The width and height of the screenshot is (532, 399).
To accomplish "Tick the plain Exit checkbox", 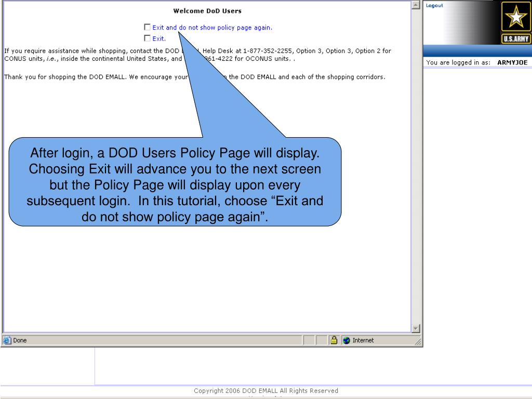I will (x=147, y=38).
